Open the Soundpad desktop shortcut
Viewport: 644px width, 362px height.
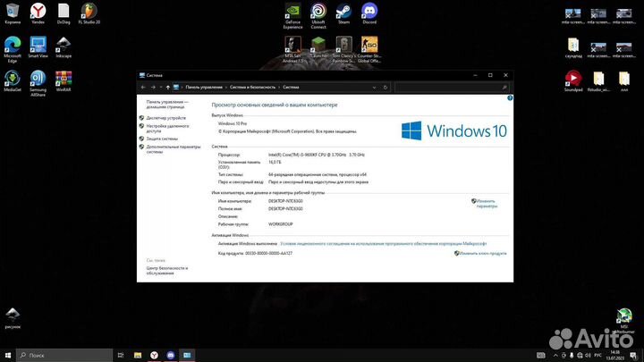point(572,80)
